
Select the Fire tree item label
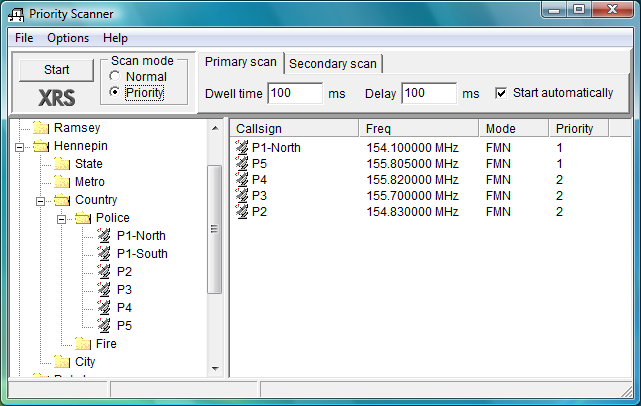point(106,344)
